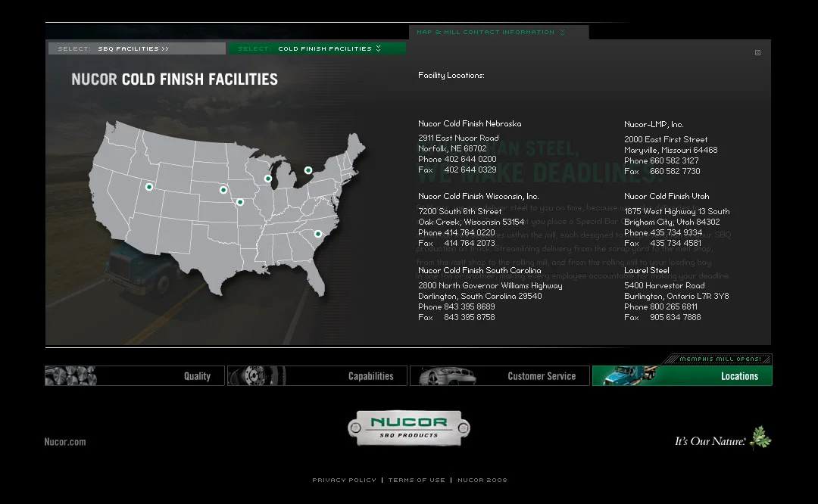Click the Utah facility map marker

pos(149,187)
